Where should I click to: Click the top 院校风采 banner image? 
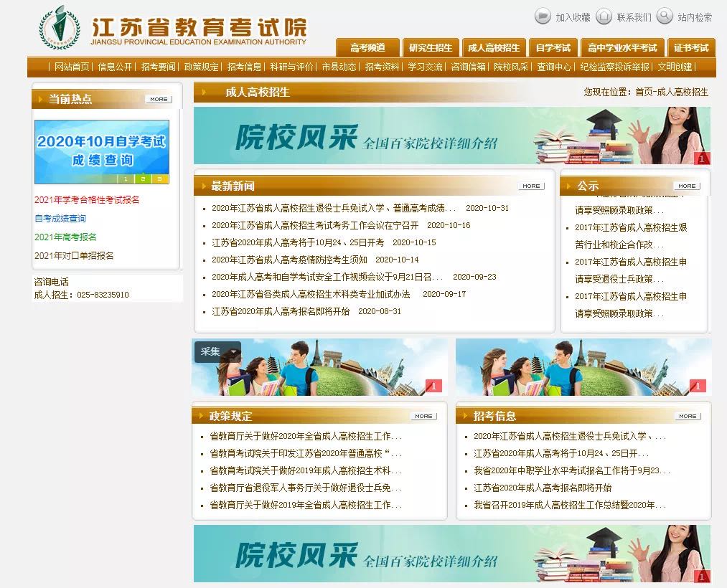452,136
